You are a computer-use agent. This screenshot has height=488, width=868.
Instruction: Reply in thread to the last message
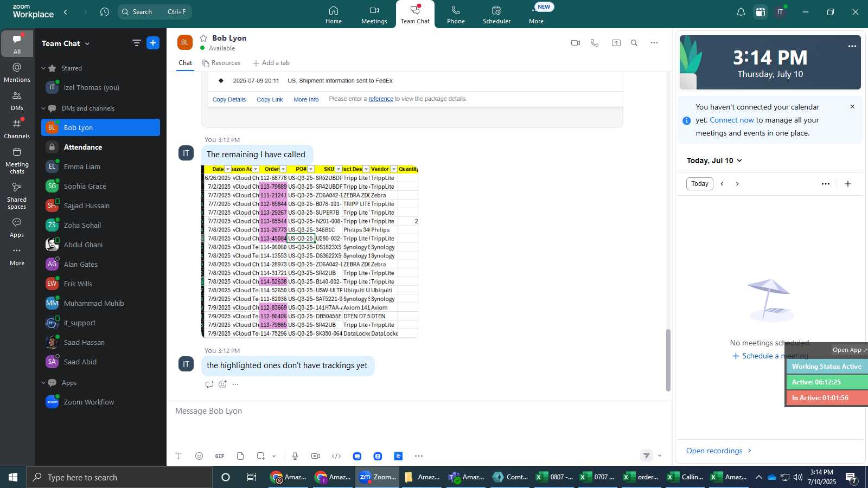[209, 384]
